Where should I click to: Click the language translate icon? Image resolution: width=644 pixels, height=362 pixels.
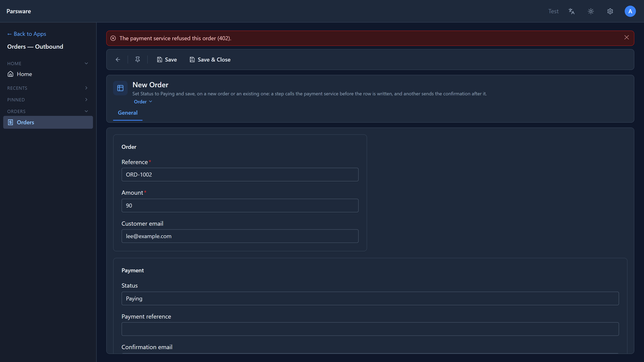pyautogui.click(x=572, y=11)
